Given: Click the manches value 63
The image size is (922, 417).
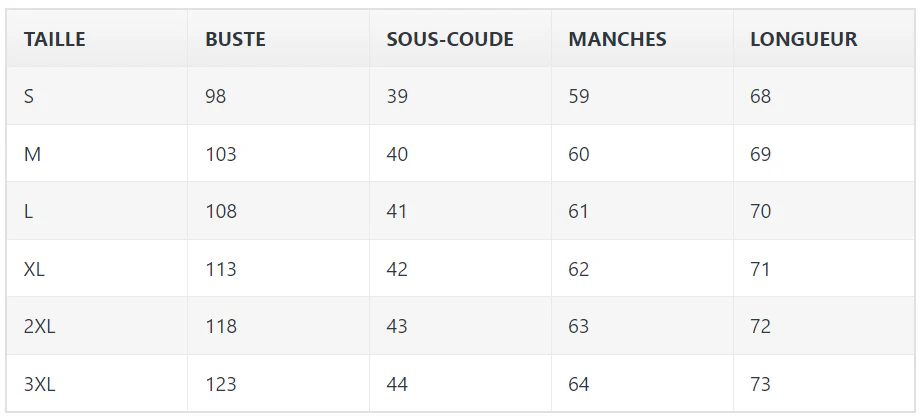Looking at the screenshot, I should pos(579,326).
